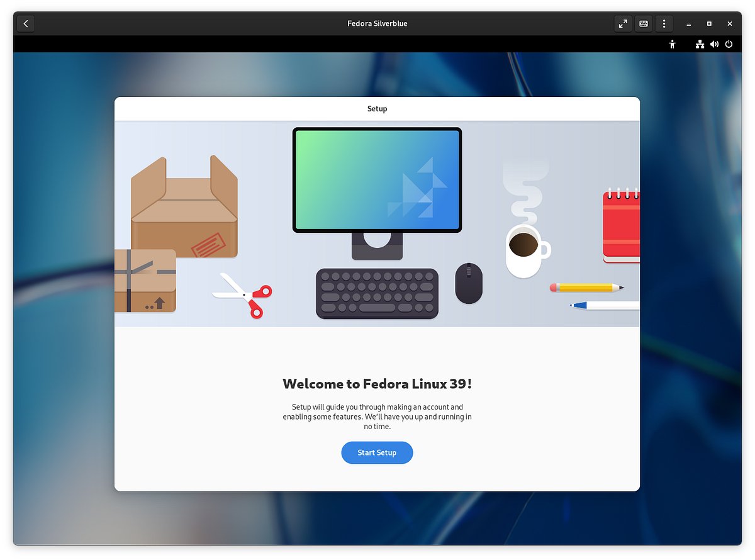
Task: Close the Fedora Silverblue window
Action: [x=730, y=24]
